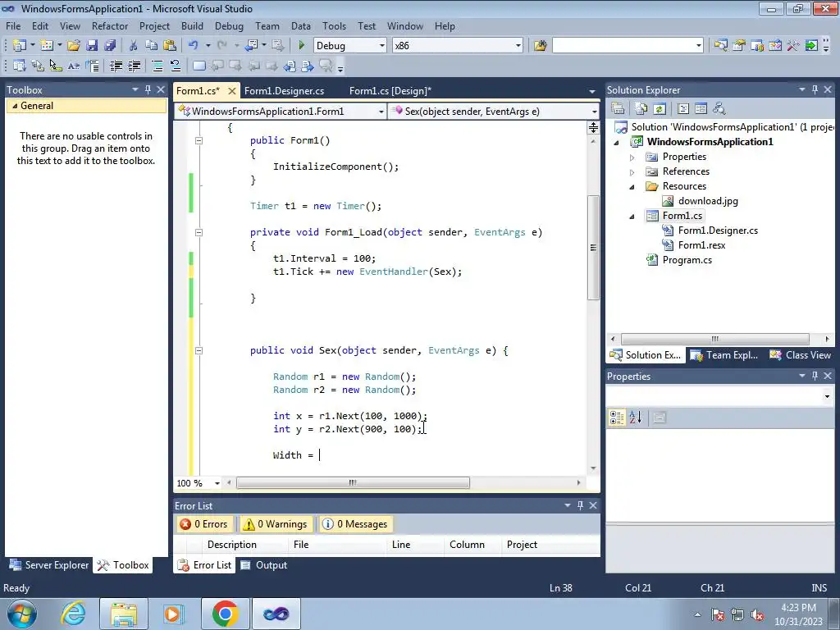This screenshot has width=840, height=630.
Task: Click the Paste clipboard icon
Action: click(x=169, y=46)
